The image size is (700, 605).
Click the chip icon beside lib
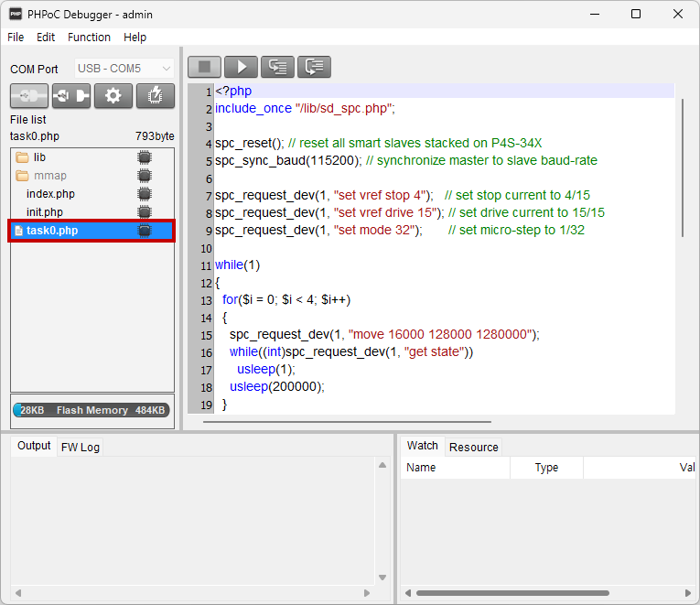coord(145,157)
